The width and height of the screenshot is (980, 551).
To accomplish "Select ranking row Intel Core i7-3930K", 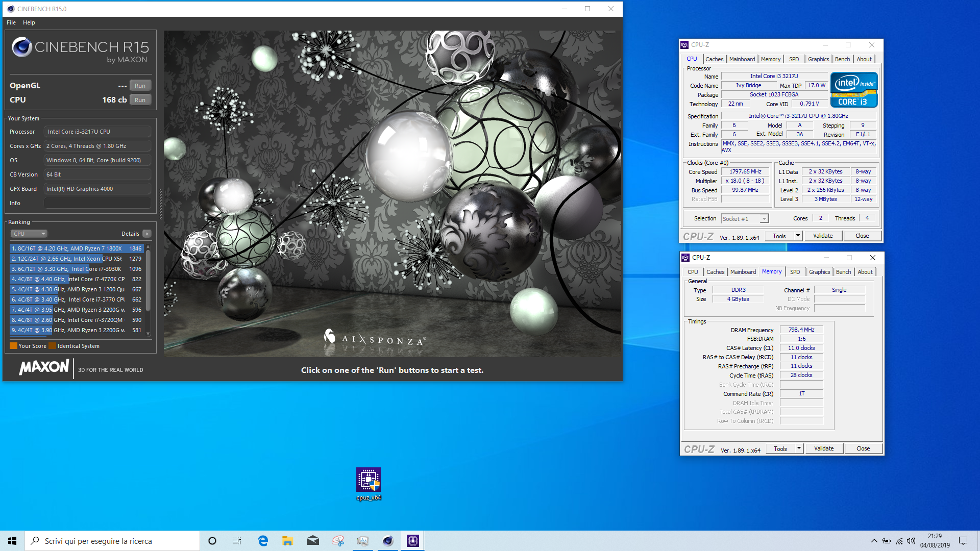I will pyautogui.click(x=77, y=269).
